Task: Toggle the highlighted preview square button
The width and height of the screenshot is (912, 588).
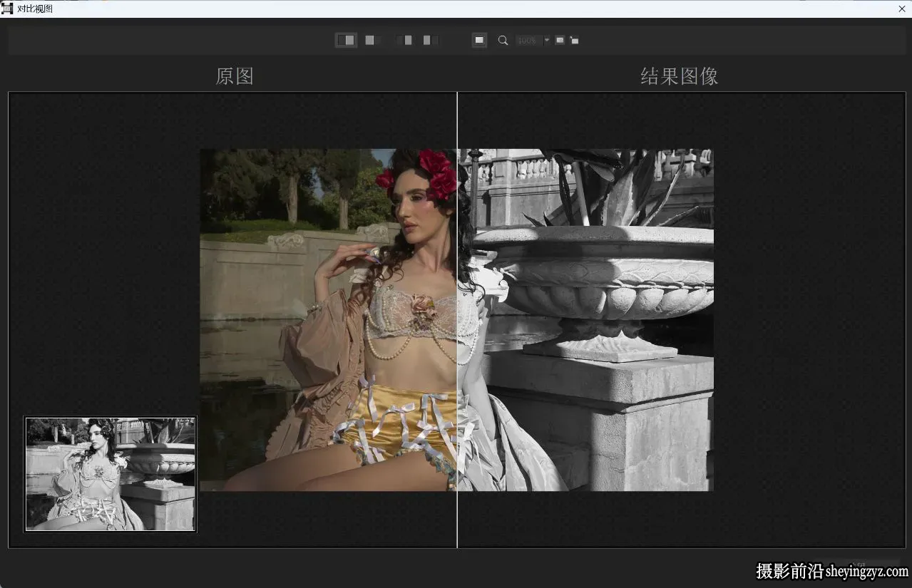Action: click(480, 41)
